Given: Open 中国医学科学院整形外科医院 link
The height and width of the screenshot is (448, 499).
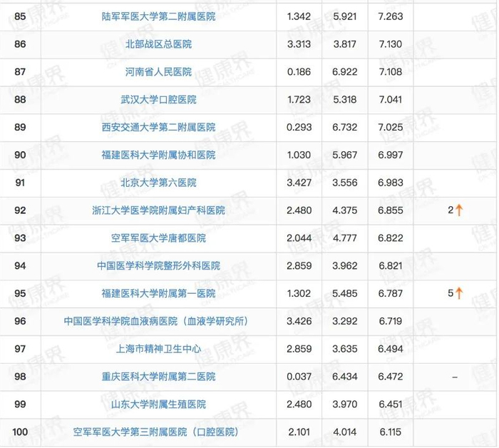Looking at the screenshot, I should (158, 265).
